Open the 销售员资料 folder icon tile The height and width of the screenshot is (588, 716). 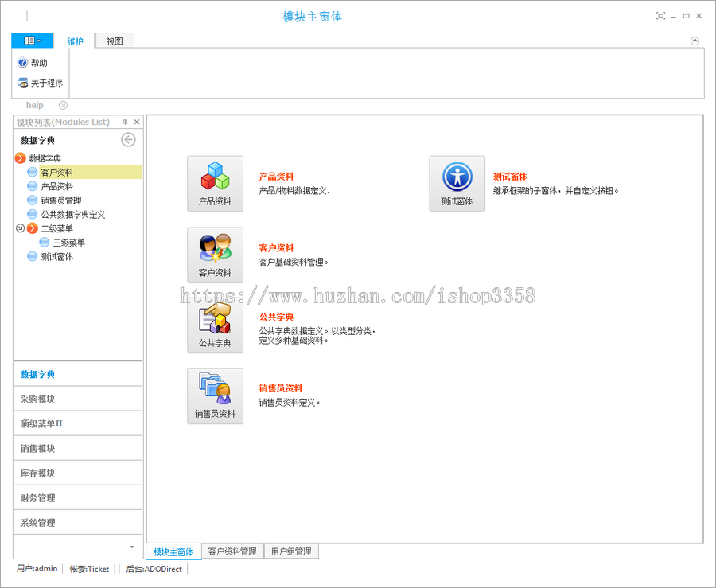coord(215,396)
